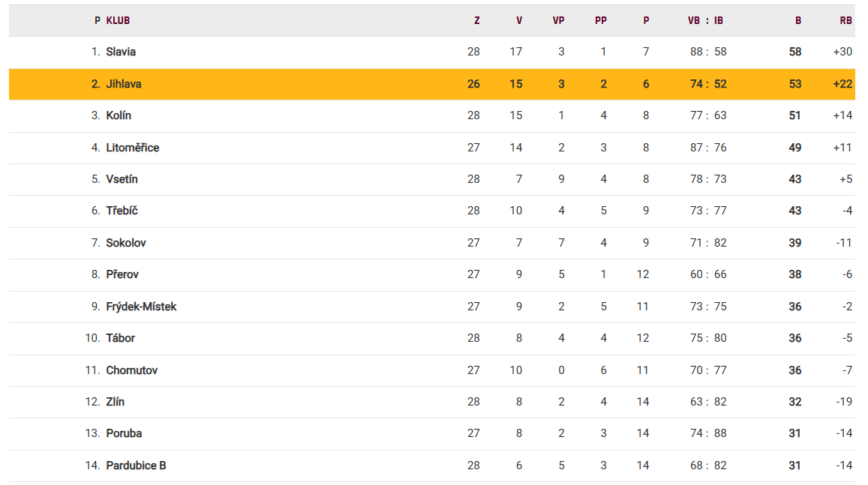Viewport: 868px width, 485px height.
Task: Open the Sokolov club link
Action: 125,243
